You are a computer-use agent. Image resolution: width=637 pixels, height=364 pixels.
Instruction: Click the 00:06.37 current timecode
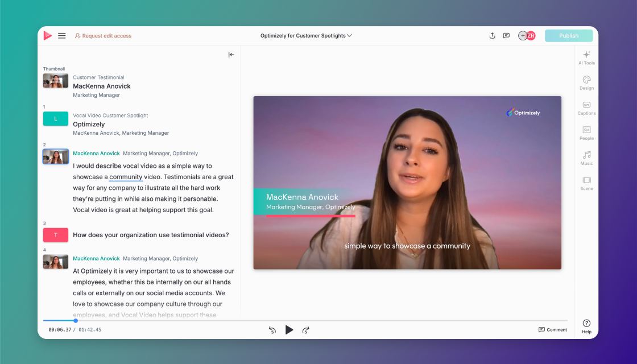click(60, 329)
